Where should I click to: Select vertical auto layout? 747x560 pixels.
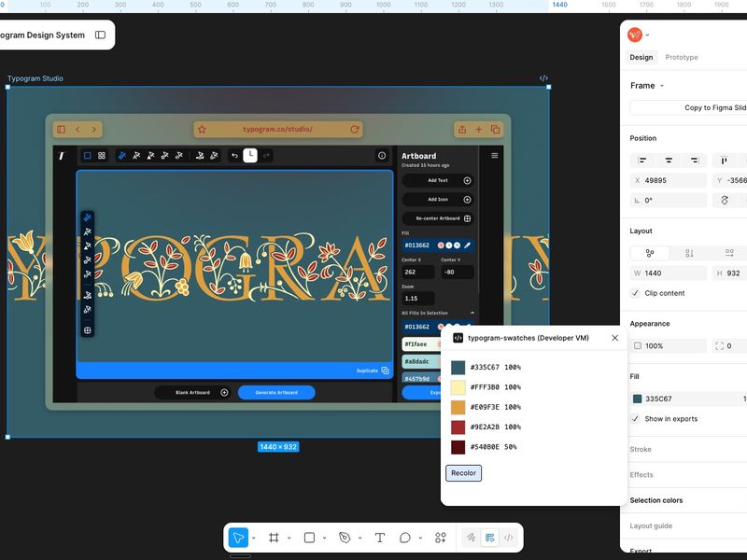point(689,253)
